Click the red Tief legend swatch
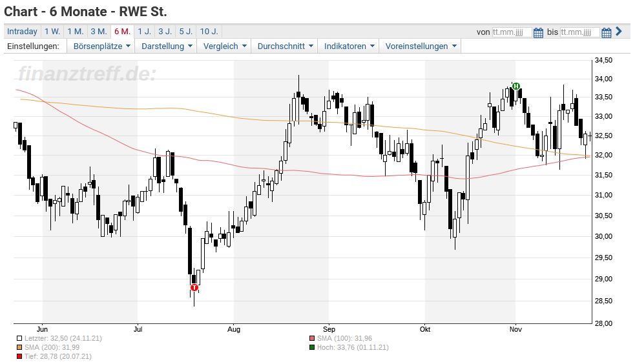The width and height of the screenshot is (635, 364). 19,356
